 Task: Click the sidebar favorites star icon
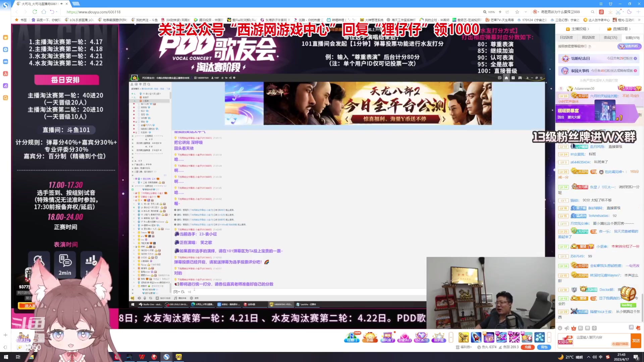5,38
